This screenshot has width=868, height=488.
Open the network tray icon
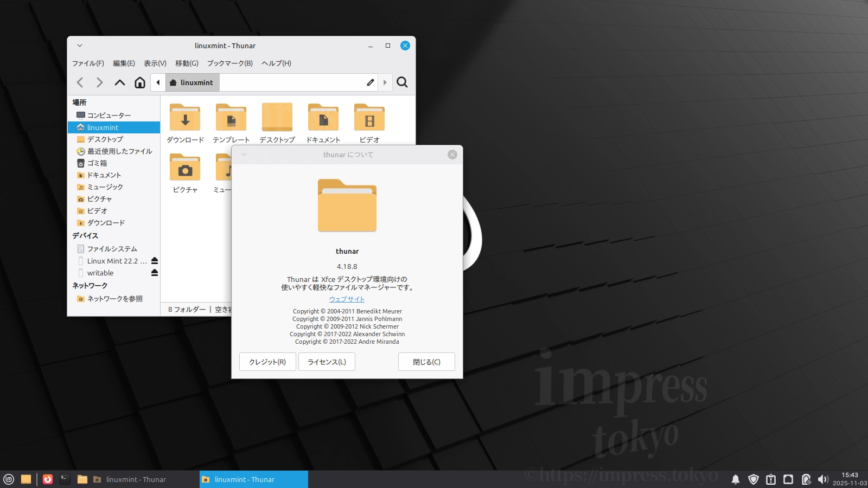pyautogui.click(x=788, y=479)
